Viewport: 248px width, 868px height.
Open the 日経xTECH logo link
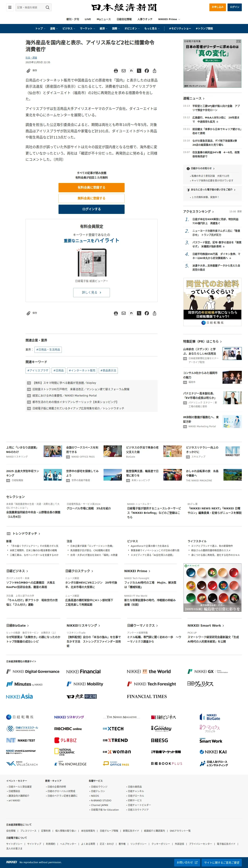(113, 728)
